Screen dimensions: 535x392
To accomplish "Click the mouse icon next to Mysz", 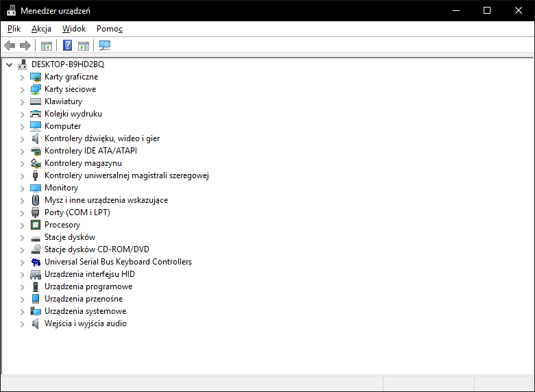I will (36, 200).
